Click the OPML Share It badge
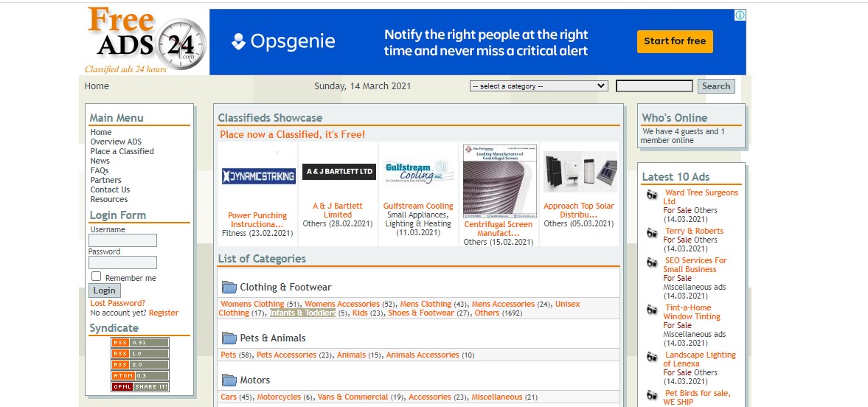The width and height of the screenshot is (868, 407). [140, 387]
